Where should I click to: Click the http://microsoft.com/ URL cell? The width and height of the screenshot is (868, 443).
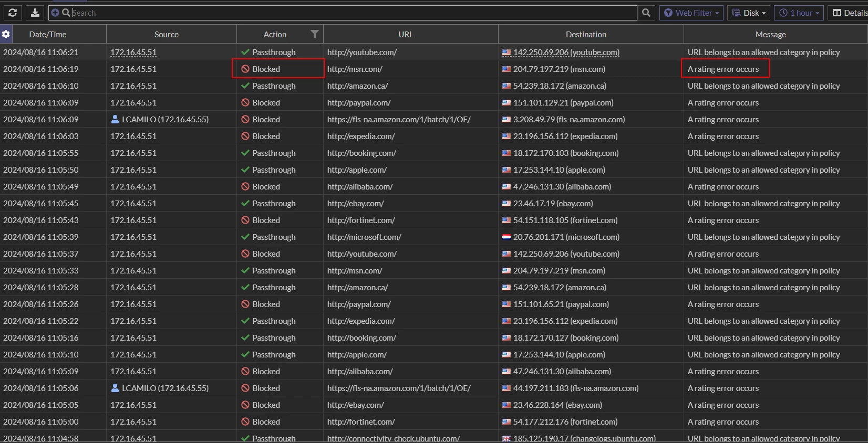(x=364, y=237)
